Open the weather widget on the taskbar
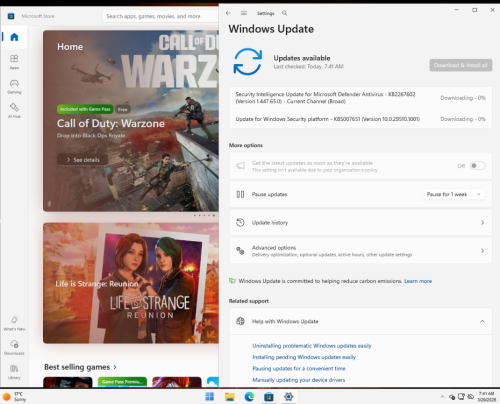Screen dimensions: 500x404 [x=14, y=397]
